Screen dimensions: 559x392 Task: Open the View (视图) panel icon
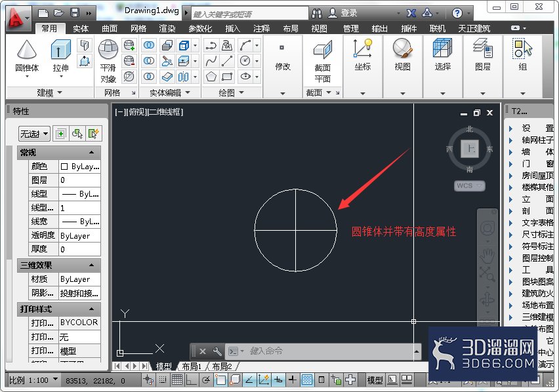point(402,49)
